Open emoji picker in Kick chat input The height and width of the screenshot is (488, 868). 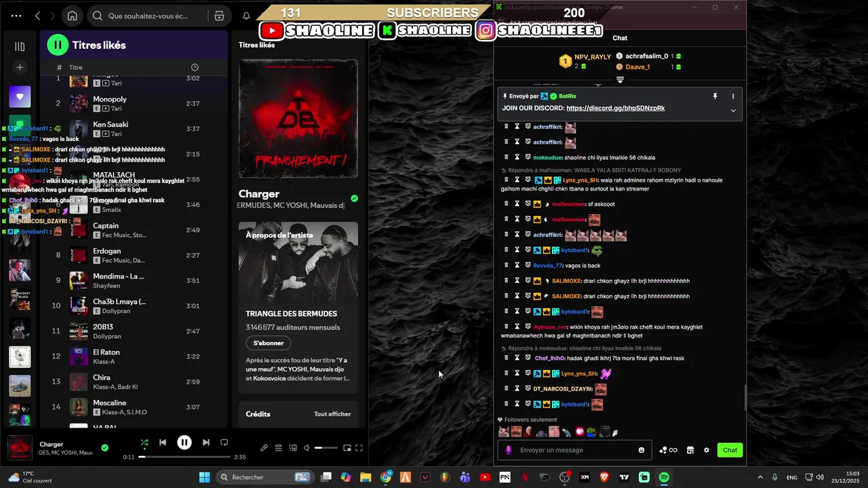[642, 450]
